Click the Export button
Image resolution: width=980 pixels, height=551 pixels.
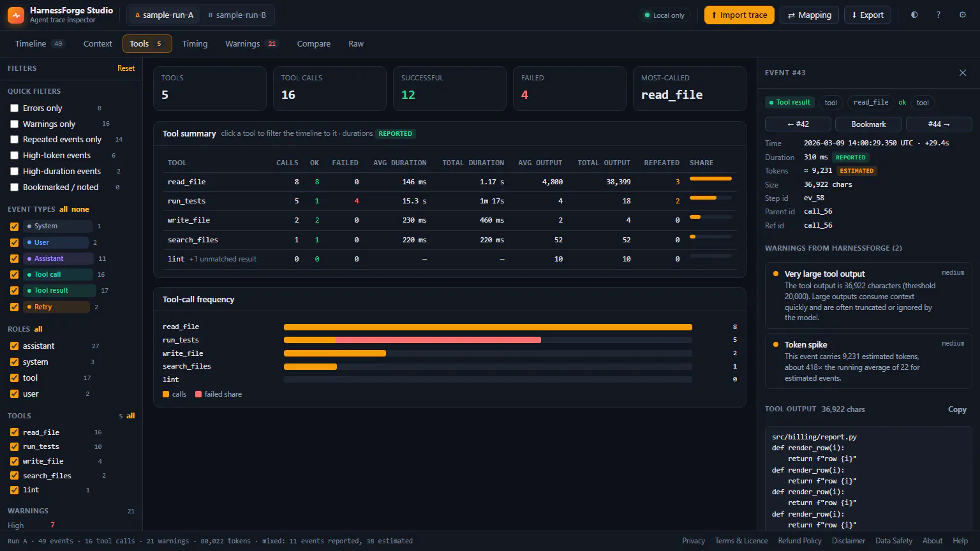(x=868, y=15)
